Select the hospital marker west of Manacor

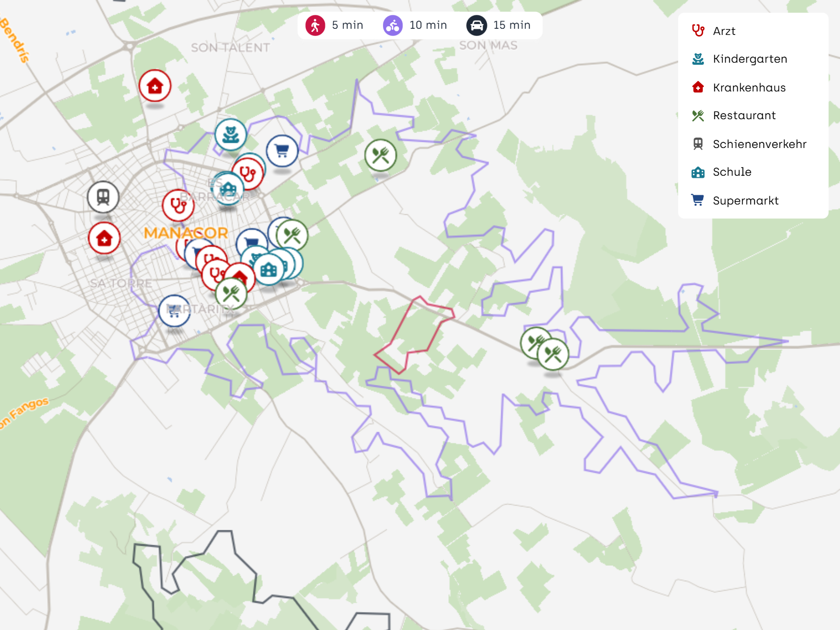pos(104,238)
